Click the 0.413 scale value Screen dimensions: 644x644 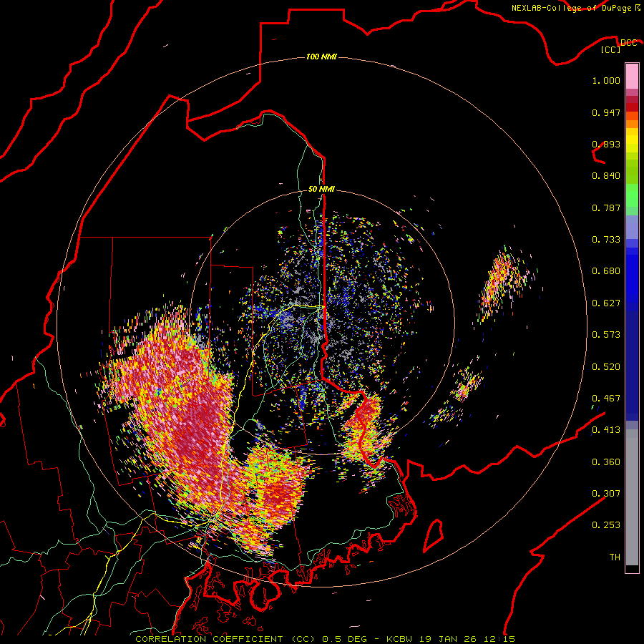(606, 430)
